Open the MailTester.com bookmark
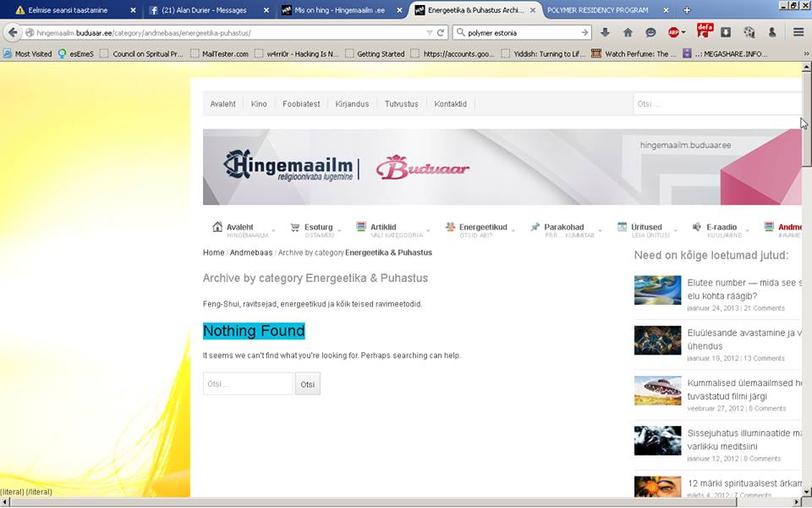Image resolution: width=812 pixels, height=508 pixels. pyautogui.click(x=220, y=53)
